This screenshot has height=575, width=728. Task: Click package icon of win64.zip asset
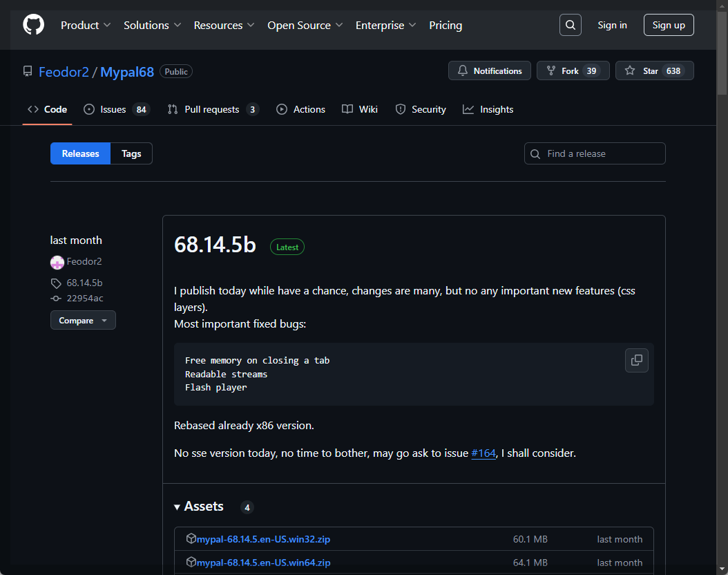coord(191,562)
